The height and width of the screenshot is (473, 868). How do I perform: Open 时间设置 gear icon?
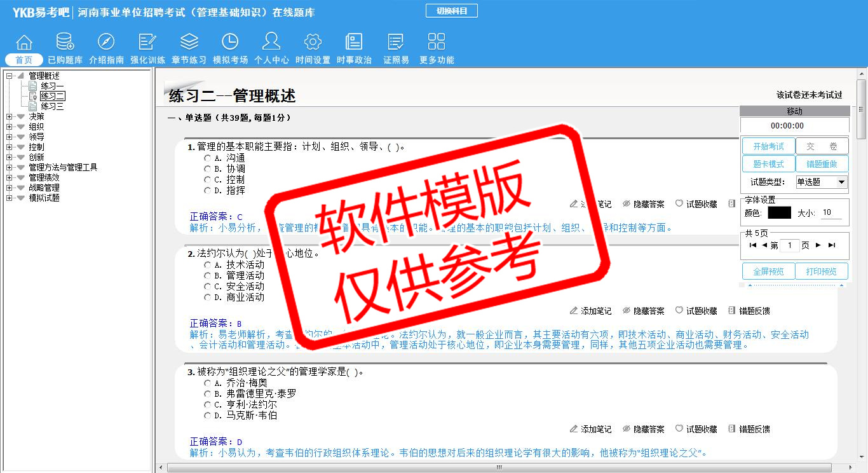coord(313,43)
